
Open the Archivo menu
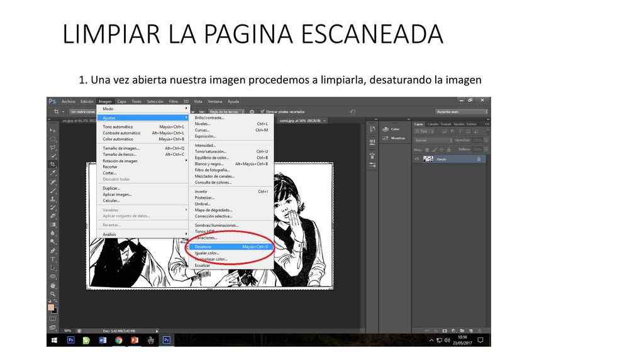68,101
